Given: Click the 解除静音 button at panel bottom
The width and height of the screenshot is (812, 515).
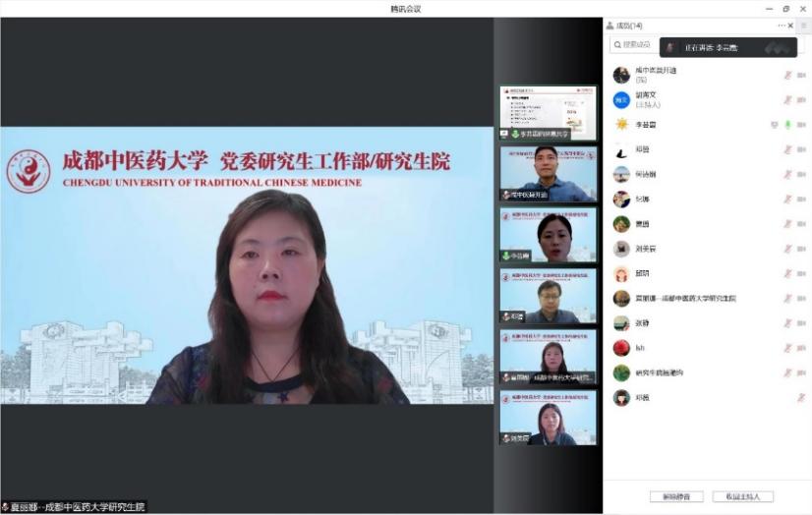Looking at the screenshot, I should click(676, 496).
